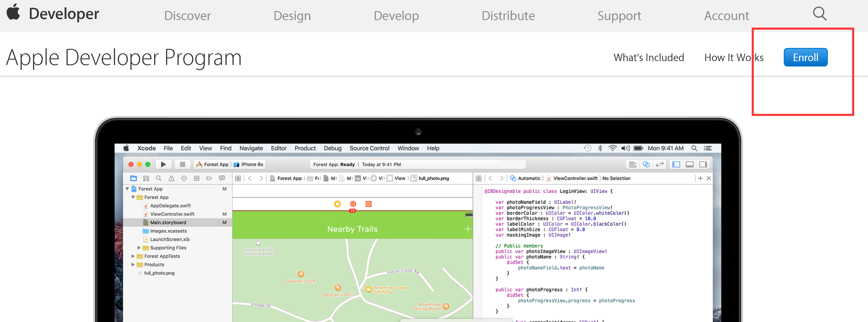Image resolution: width=868 pixels, height=322 pixels.
Task: Open the File menu in Xcode
Action: (x=168, y=148)
